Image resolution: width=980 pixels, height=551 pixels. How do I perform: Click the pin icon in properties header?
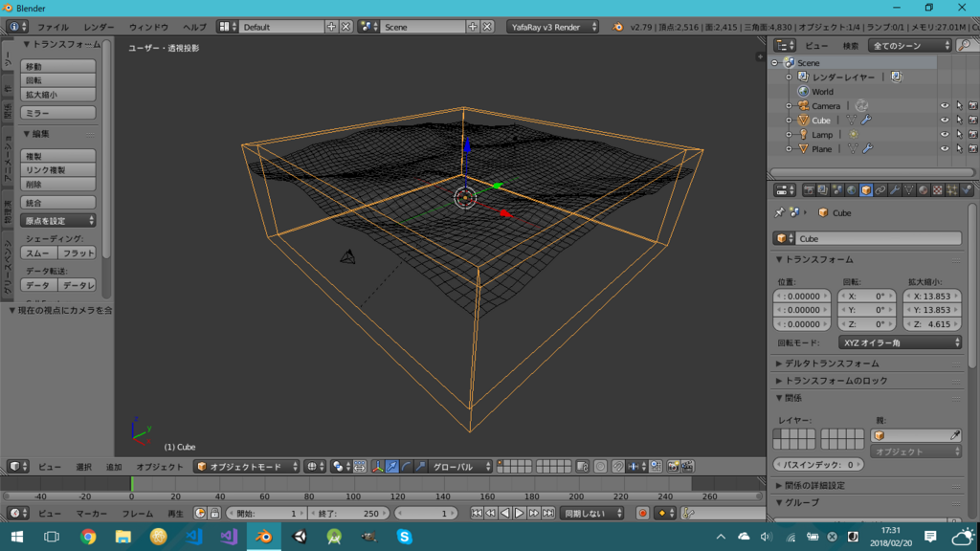point(779,213)
